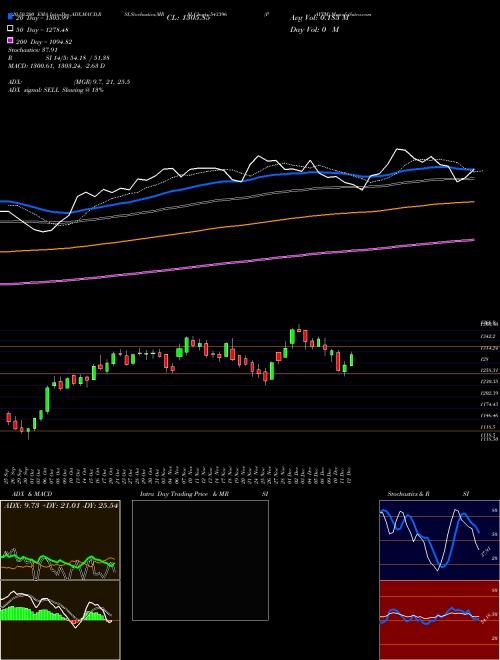Click the lowest candlestick near 1118 support
Viewport: 500px width, 660px height.
(x=29, y=432)
